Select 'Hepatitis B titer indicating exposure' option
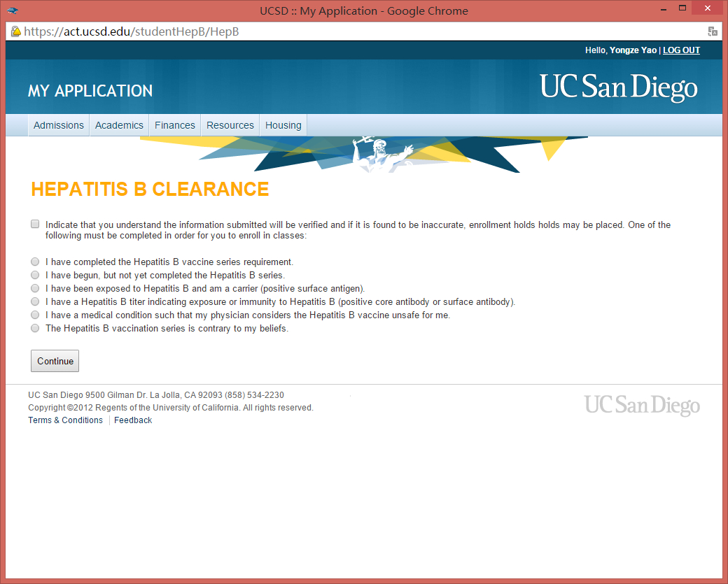This screenshot has width=728, height=584. click(x=35, y=301)
